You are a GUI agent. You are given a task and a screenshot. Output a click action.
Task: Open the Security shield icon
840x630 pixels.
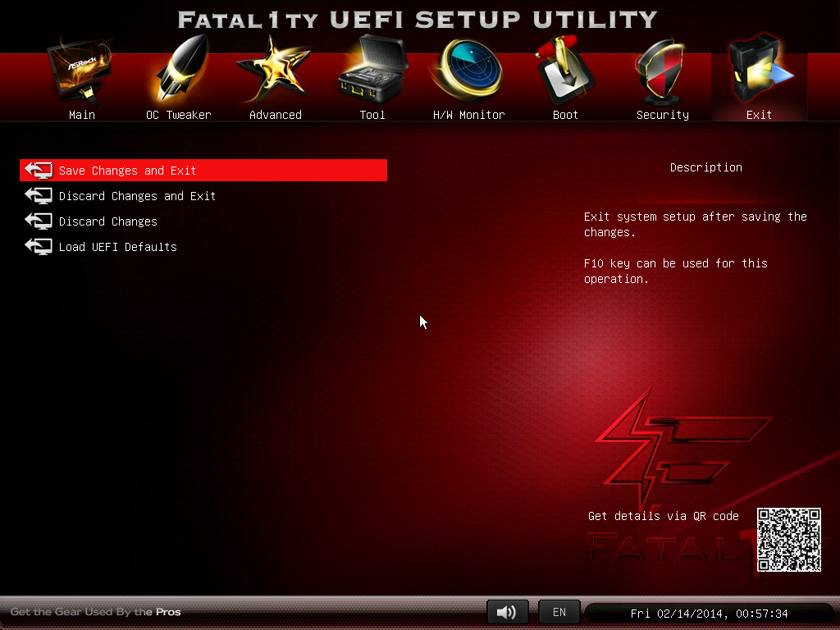[x=662, y=72]
